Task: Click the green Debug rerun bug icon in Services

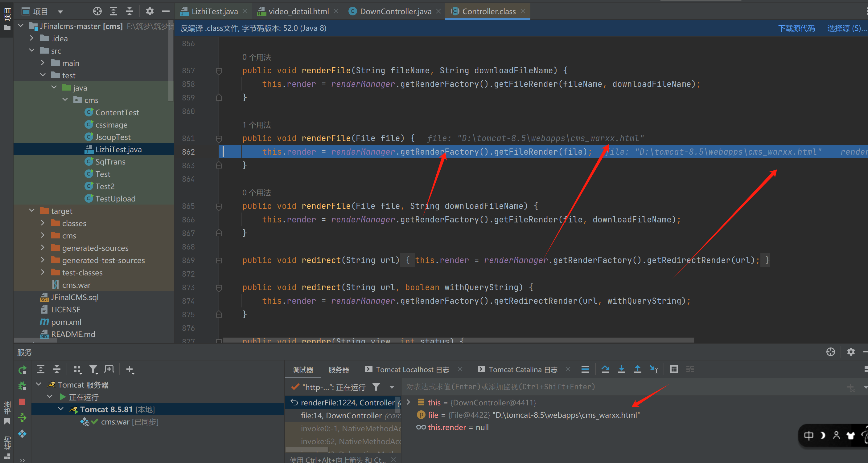Action: 22,386
